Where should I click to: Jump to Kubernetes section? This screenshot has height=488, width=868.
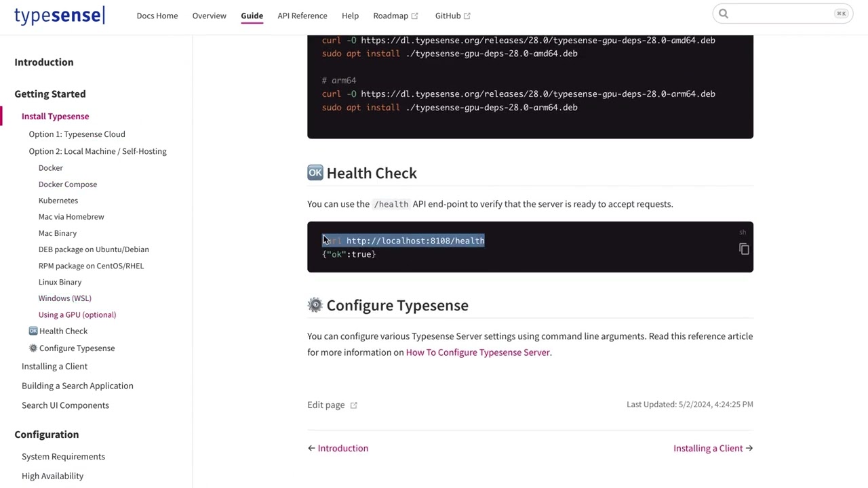tap(58, 201)
